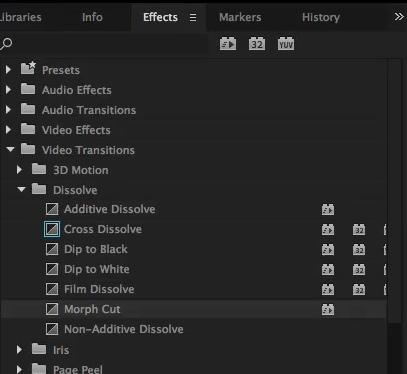Select the Page Peel folder label
Image resolution: width=407 pixels, height=374 pixels.
pyautogui.click(x=78, y=369)
